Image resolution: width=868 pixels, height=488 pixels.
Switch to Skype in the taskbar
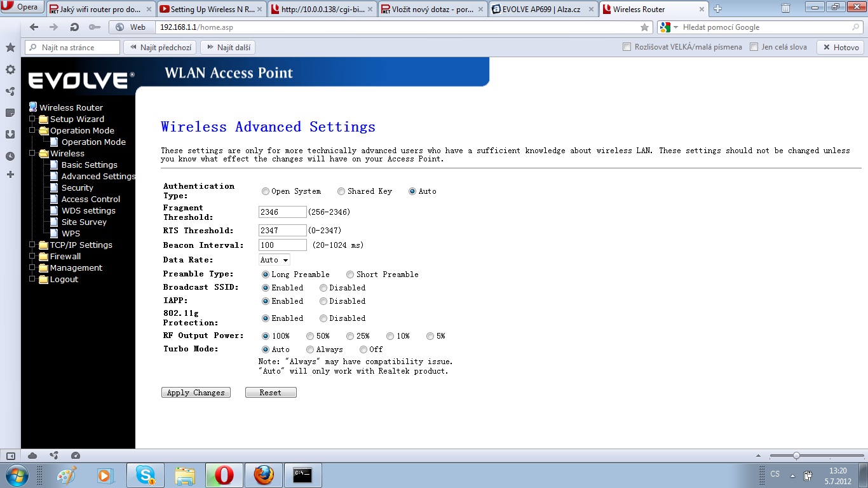[x=146, y=475]
